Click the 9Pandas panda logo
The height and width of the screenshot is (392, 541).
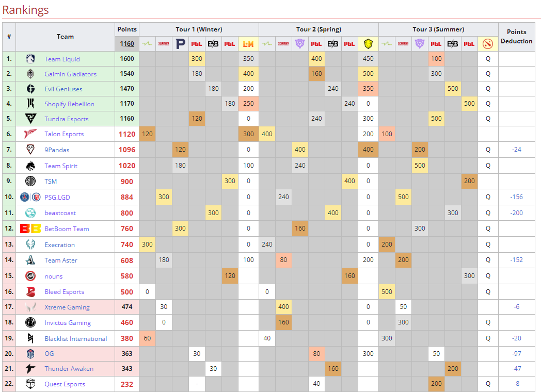click(x=30, y=150)
